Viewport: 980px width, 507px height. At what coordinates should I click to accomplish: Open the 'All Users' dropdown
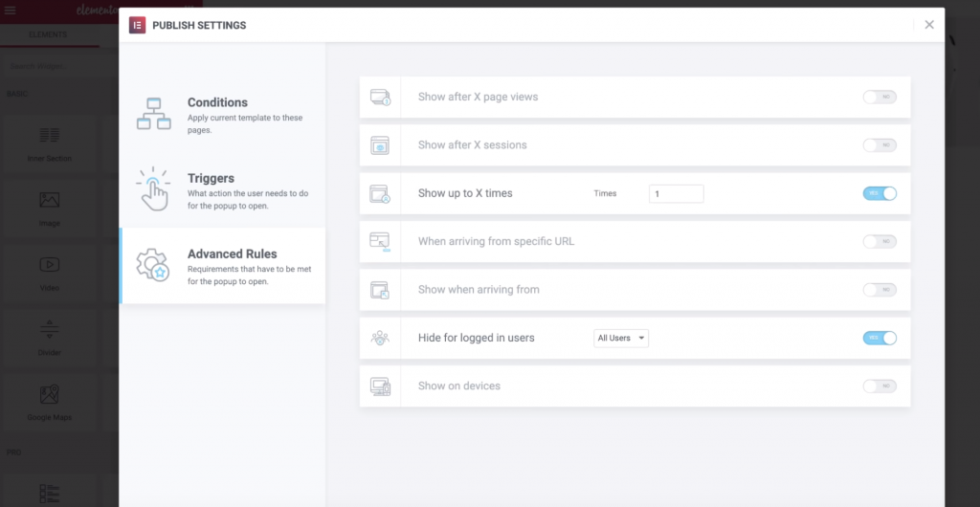tap(621, 338)
